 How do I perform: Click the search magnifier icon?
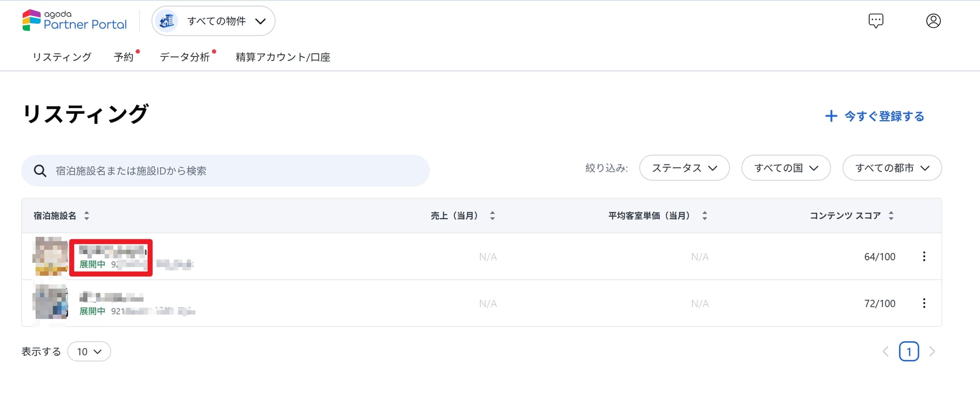pyautogui.click(x=40, y=171)
